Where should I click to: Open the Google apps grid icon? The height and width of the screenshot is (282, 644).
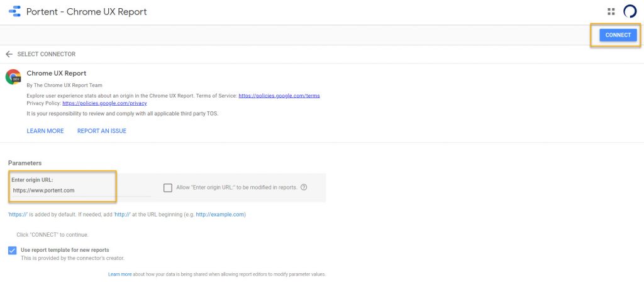click(611, 11)
